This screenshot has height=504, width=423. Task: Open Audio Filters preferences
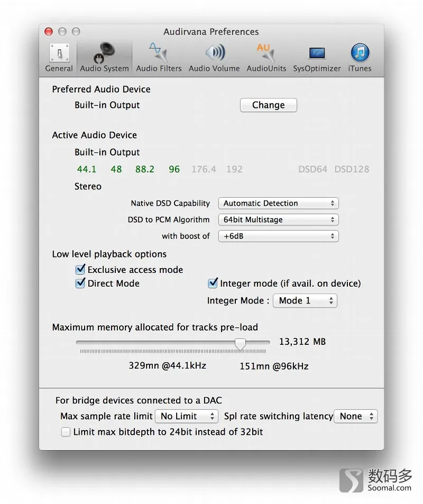[x=159, y=58]
